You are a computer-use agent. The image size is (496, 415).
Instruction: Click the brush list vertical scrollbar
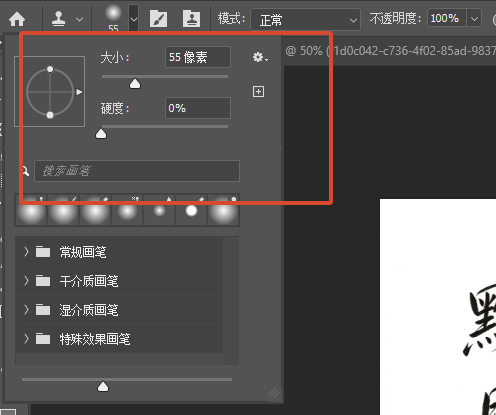(231, 300)
